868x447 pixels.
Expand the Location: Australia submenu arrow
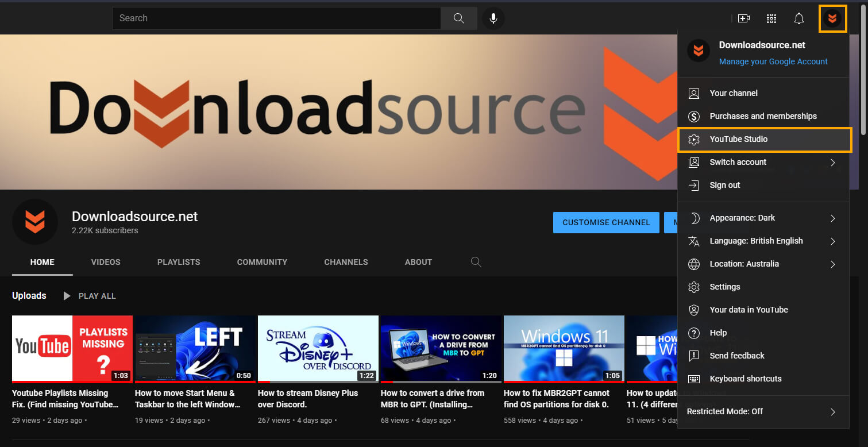coord(832,264)
